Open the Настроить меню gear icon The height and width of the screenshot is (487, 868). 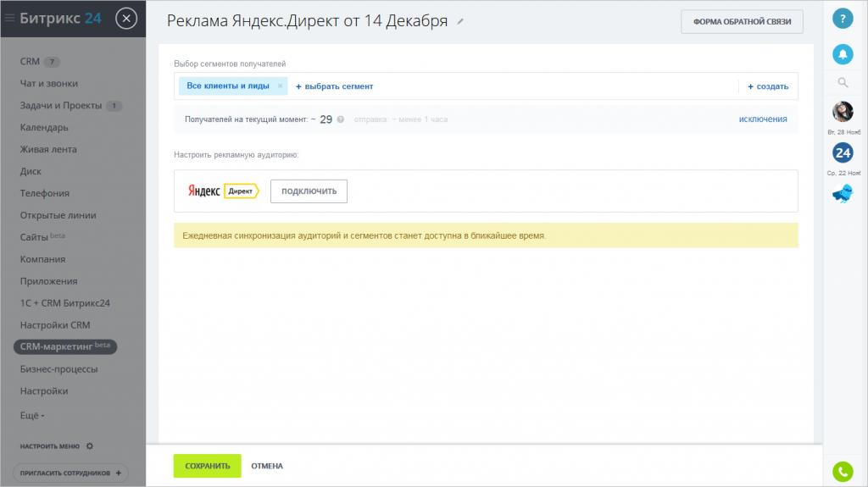point(90,446)
